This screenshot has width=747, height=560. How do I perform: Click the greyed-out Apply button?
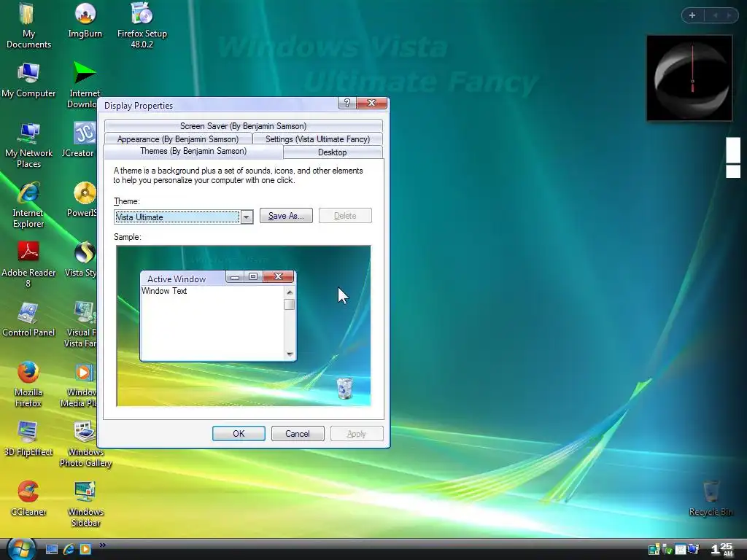(356, 434)
